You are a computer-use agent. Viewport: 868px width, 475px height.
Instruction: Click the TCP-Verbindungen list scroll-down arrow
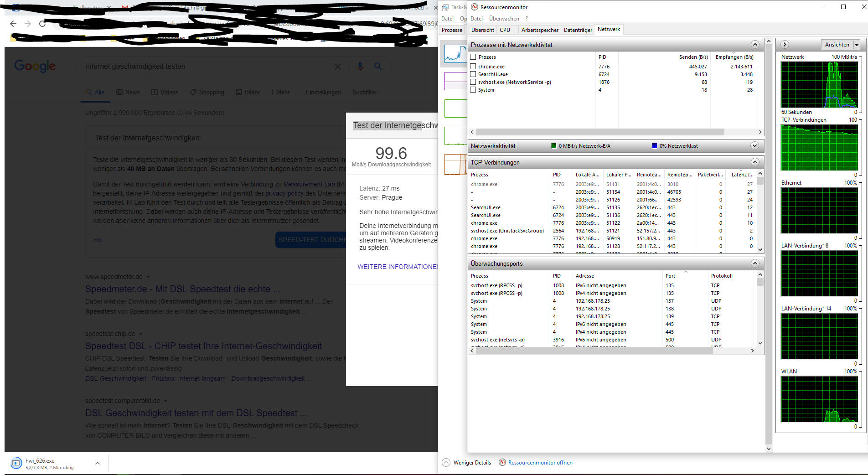click(x=760, y=250)
